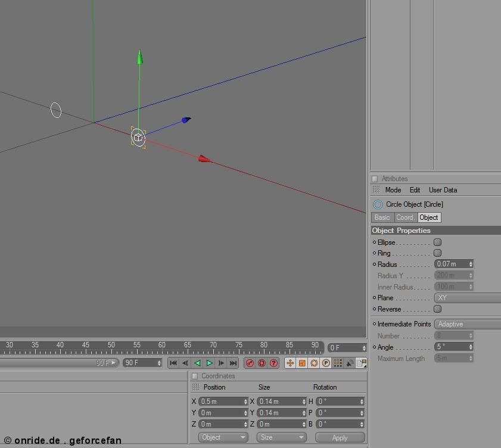
Task: Enable the Ring checkbox
Action: coord(437,253)
